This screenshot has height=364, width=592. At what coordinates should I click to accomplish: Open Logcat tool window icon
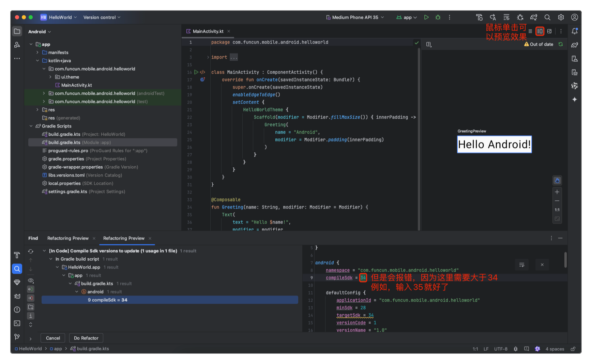tap(17, 296)
